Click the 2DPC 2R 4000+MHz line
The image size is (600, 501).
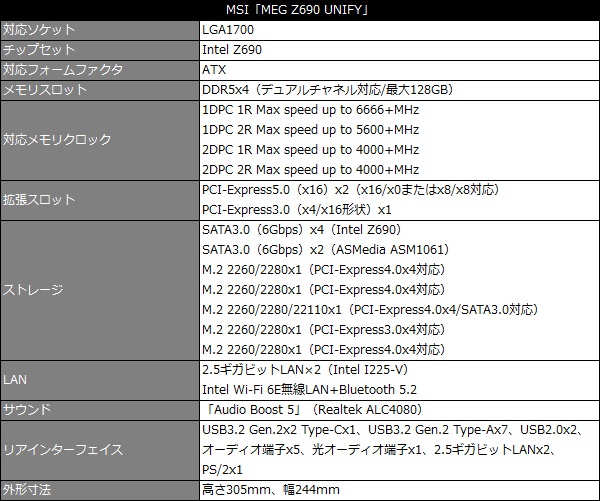coord(310,170)
